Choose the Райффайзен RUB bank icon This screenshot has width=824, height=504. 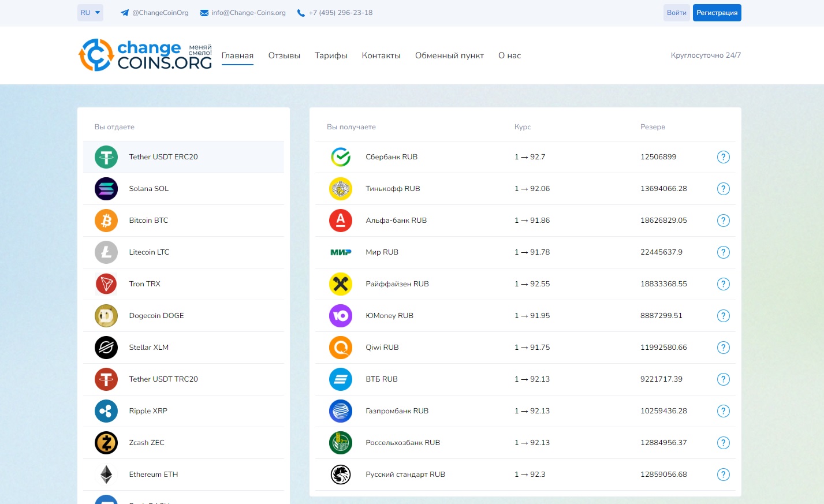pyautogui.click(x=341, y=284)
